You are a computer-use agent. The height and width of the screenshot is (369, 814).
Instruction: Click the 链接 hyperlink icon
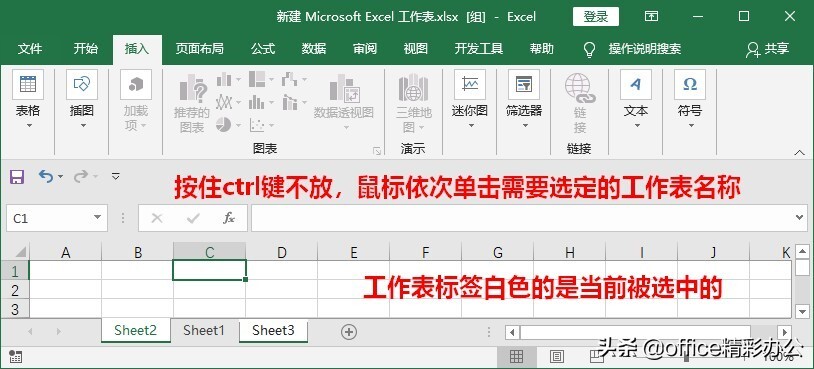click(579, 88)
